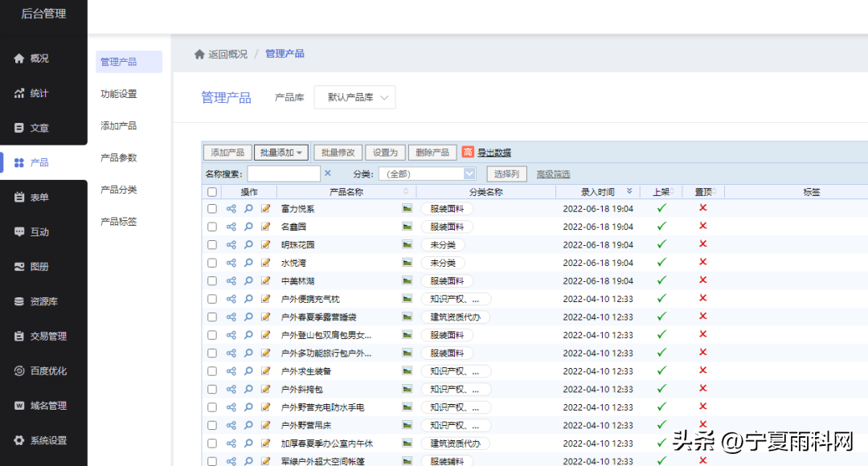Toggle the green 上架 checkmark for 中美林湖

(x=661, y=280)
